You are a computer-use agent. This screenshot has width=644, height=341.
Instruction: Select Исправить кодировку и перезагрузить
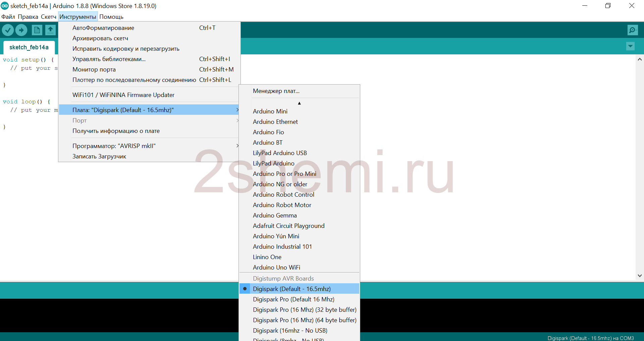point(149,49)
